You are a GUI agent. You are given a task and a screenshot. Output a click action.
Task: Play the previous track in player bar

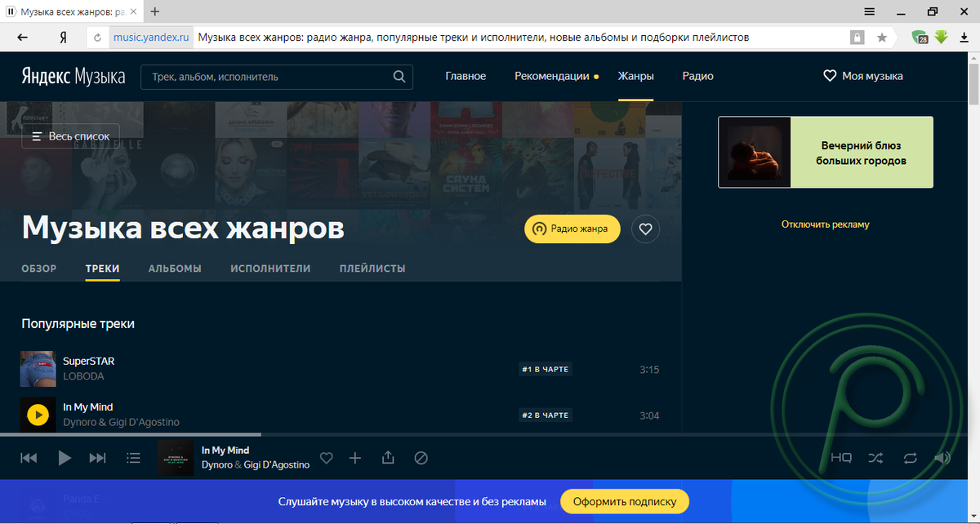29,459
